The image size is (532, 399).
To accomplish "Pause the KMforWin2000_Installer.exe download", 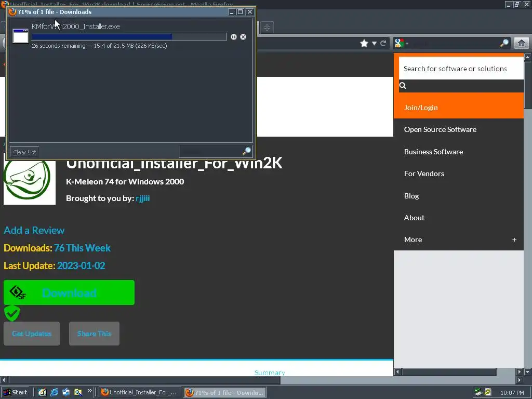I will pyautogui.click(x=233, y=37).
